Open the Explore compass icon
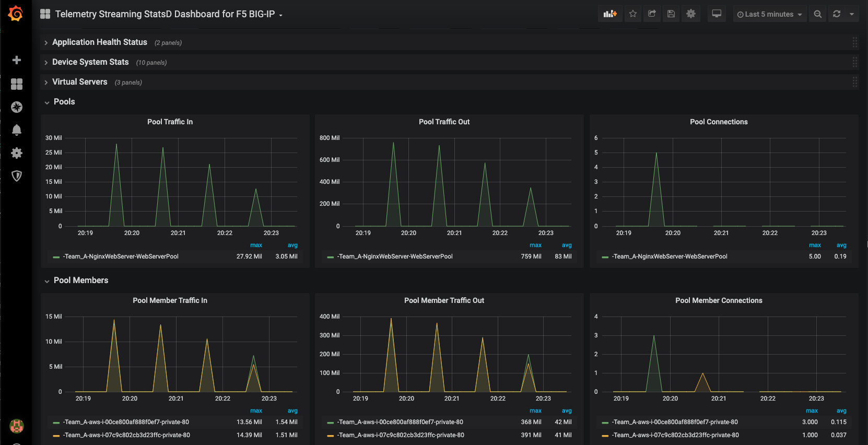 pos(17,107)
